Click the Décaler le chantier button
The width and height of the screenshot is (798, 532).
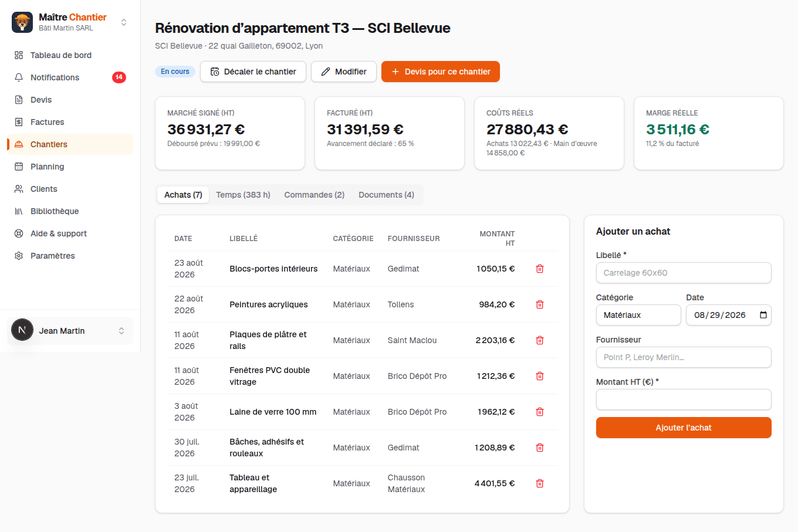[x=253, y=72]
